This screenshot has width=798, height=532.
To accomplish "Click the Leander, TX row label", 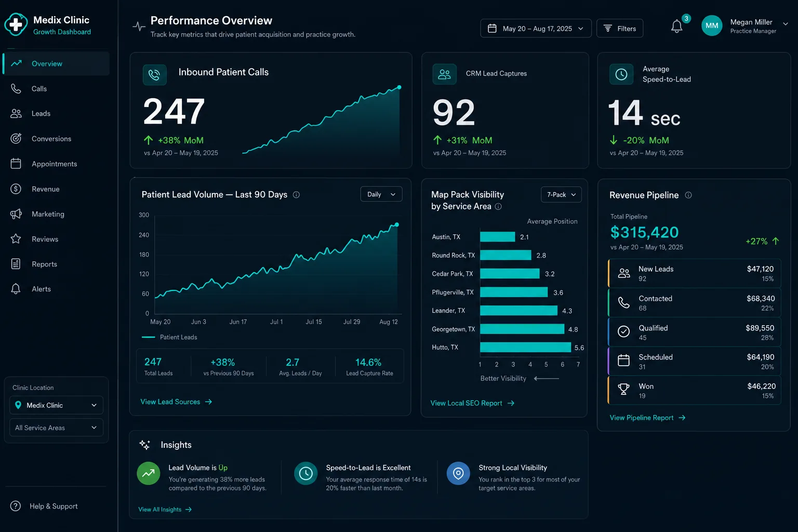I will click(x=448, y=311).
